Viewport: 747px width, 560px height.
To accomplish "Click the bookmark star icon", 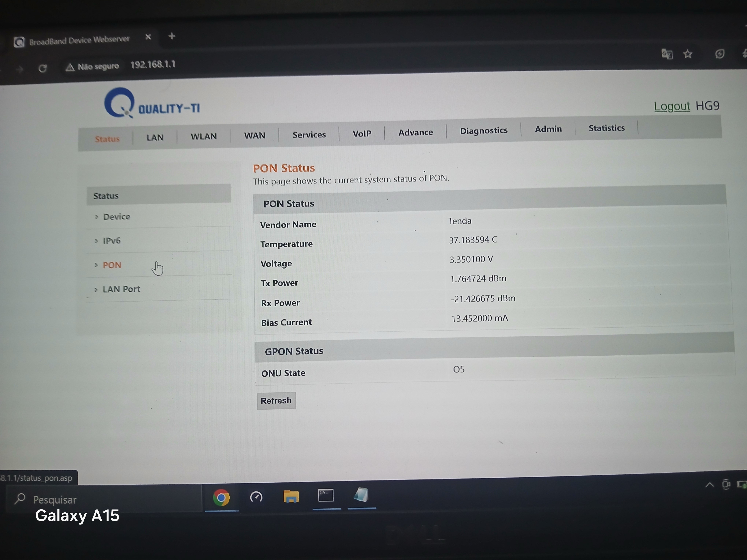I will tap(687, 54).
